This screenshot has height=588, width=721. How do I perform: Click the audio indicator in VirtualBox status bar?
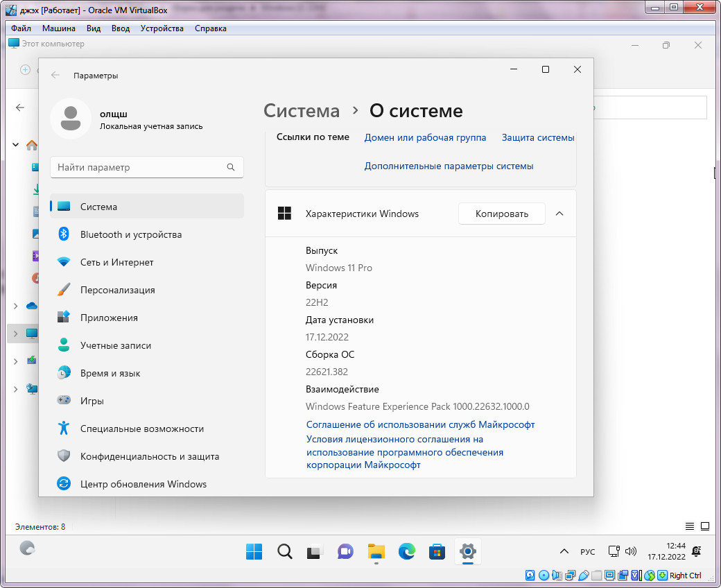coord(557,575)
